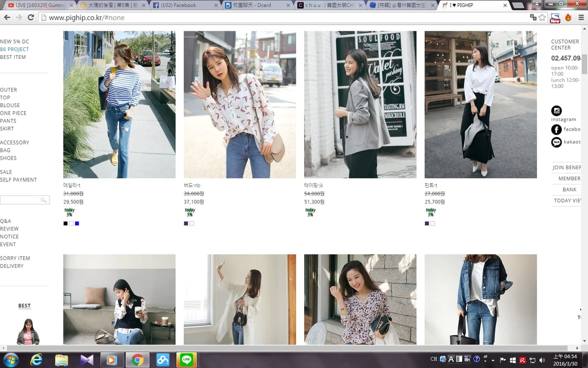
Task: Show hidden system tray icons arrow
Action: 493,360
